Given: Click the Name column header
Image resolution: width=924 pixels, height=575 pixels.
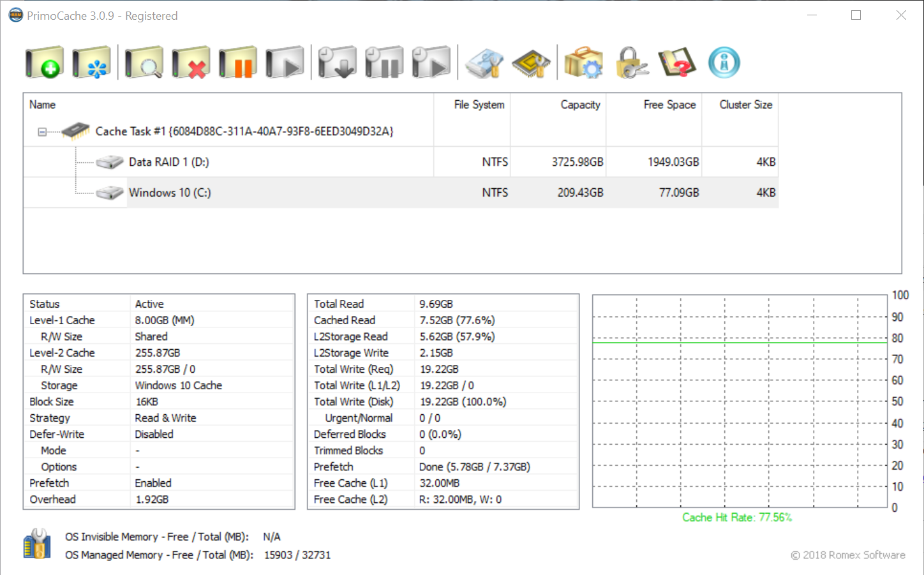Looking at the screenshot, I should pyautogui.click(x=228, y=105).
